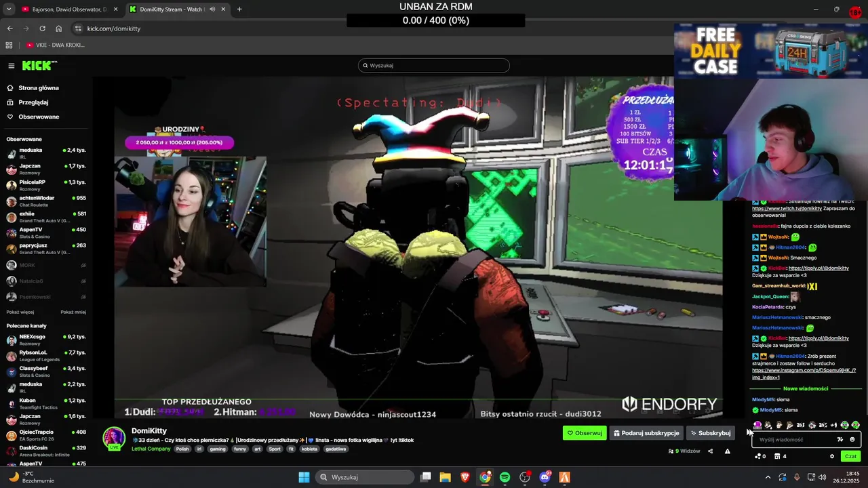
Task: Open DaskiCosin Arena Breakout channel
Action: (46, 451)
